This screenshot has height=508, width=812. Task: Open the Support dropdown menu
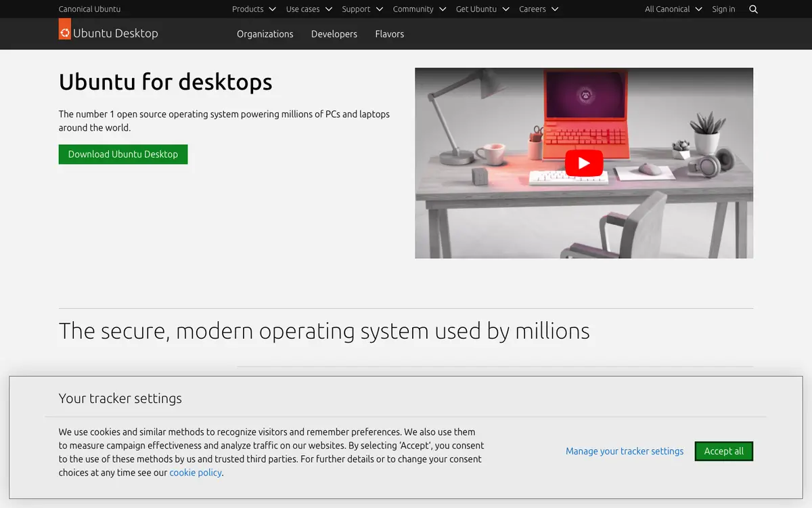[363, 9]
